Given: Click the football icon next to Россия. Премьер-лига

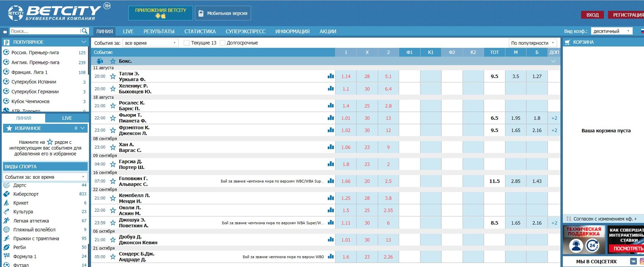Looking at the screenshot, I should click(6, 53).
